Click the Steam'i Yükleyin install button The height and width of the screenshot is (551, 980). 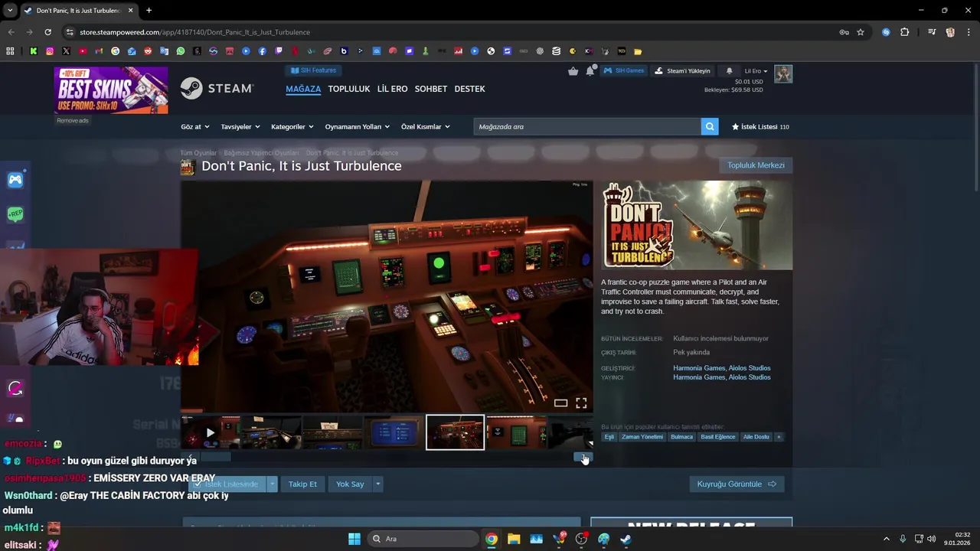(682, 70)
